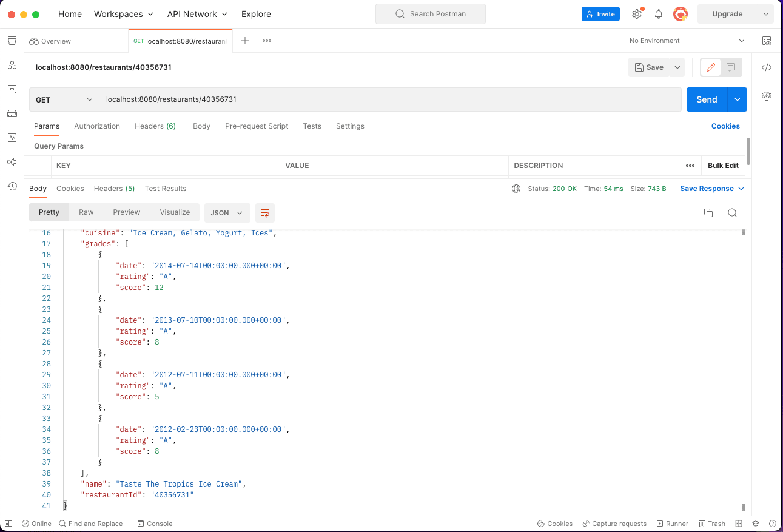Screen dimensions: 783x532
Task: Click the code snippet icon
Action: point(767,67)
